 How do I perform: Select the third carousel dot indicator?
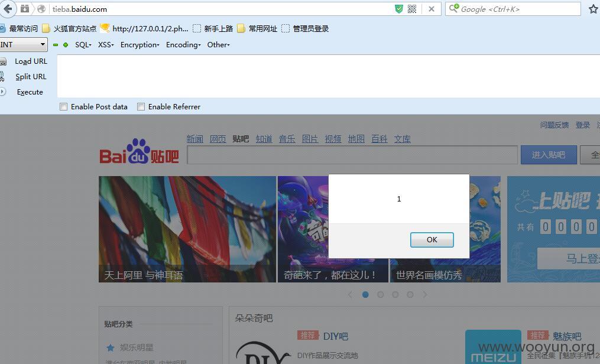395,294
